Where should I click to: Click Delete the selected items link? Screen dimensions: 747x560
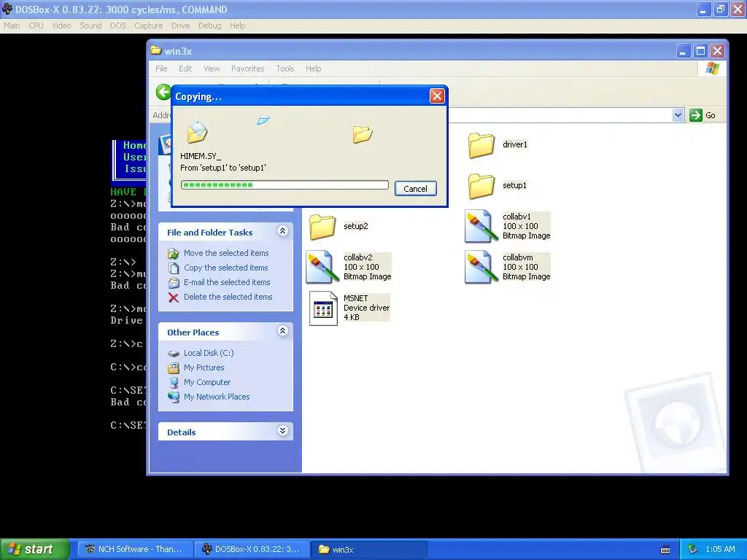coord(228,297)
